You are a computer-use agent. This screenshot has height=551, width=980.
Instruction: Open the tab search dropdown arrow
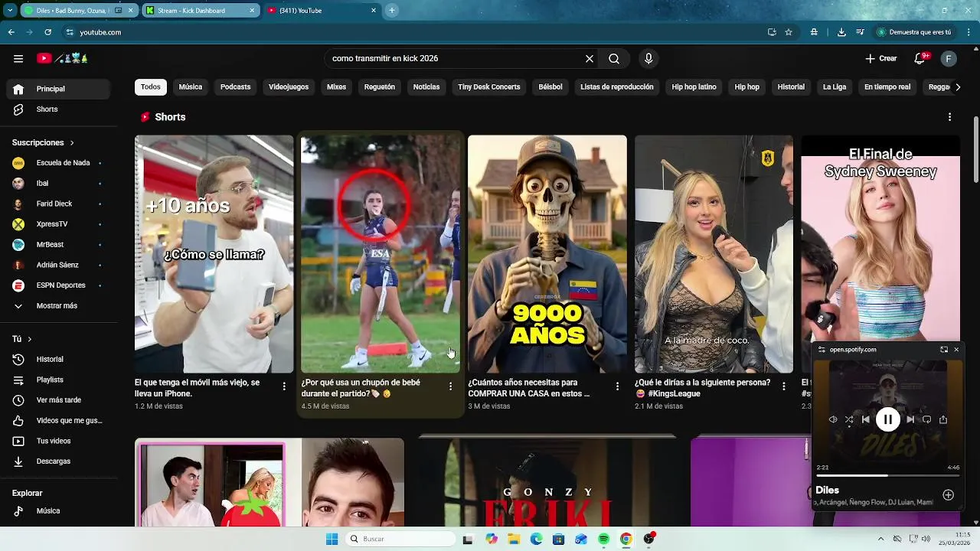10,11
